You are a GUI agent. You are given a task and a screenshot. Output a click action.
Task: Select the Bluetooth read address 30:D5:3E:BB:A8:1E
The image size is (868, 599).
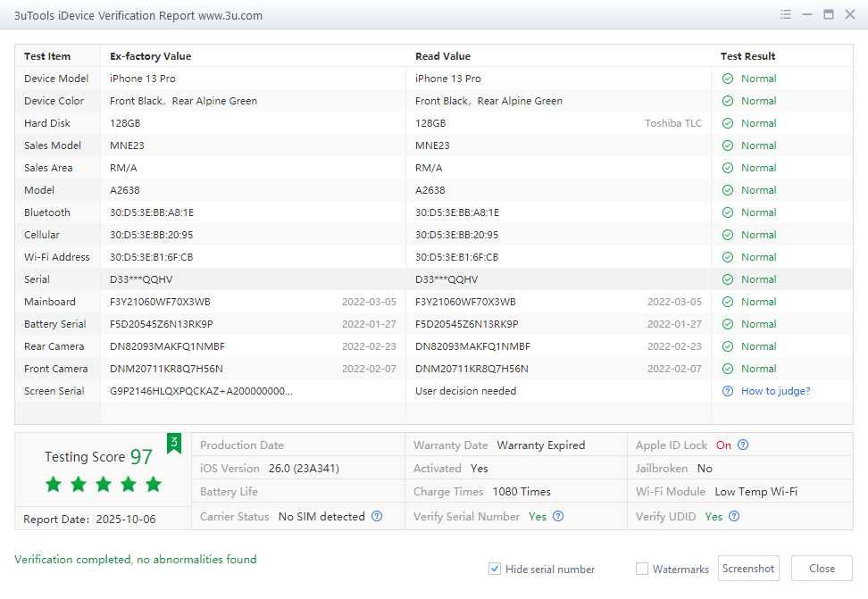click(x=457, y=212)
